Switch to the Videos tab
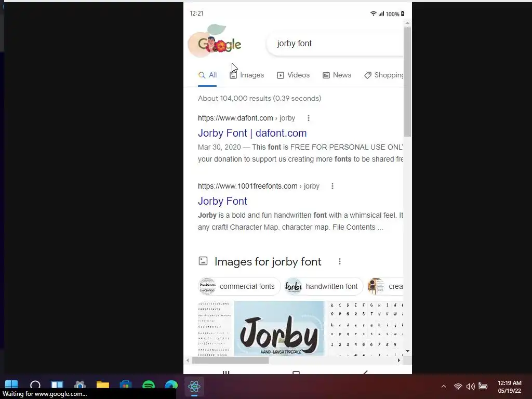The width and height of the screenshot is (532, 399). [x=293, y=75]
